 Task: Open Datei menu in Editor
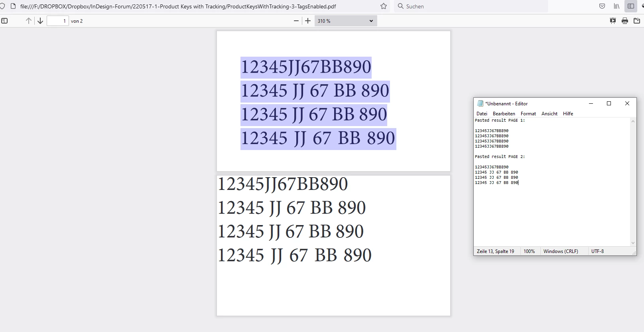482,114
